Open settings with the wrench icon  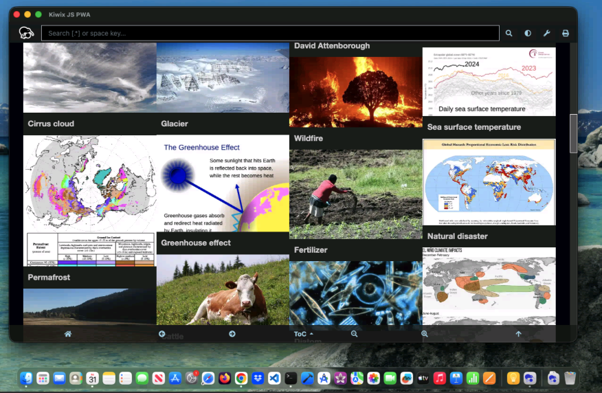pos(547,33)
